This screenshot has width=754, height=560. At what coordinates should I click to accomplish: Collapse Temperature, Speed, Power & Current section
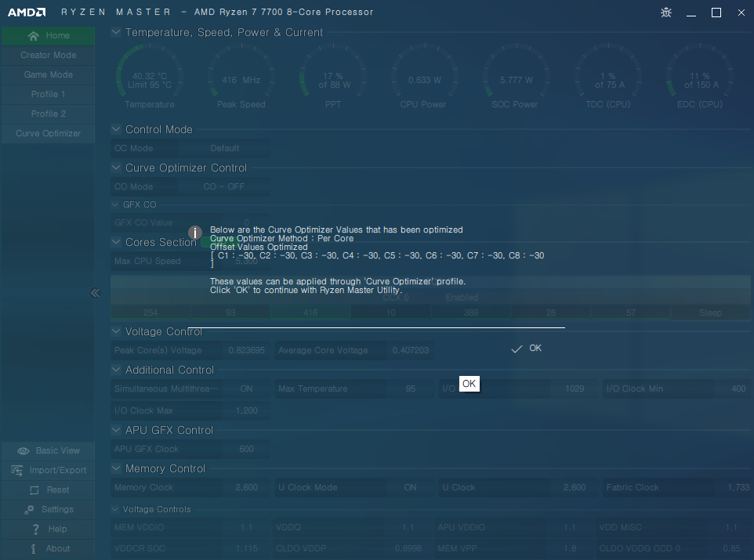point(116,32)
